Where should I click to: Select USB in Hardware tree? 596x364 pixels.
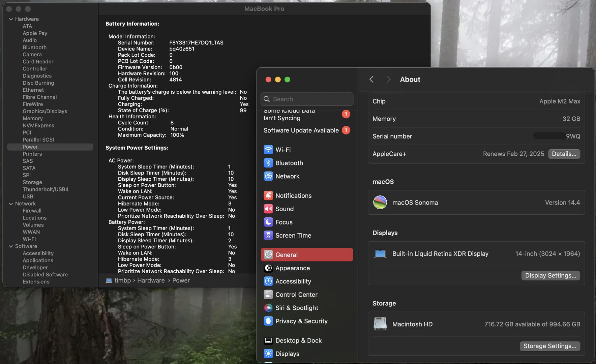(x=28, y=196)
